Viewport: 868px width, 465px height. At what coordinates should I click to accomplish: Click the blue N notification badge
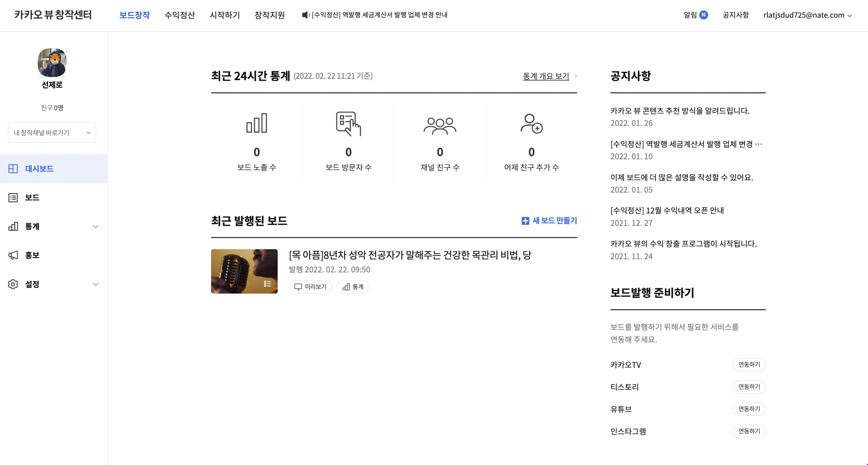click(x=704, y=15)
